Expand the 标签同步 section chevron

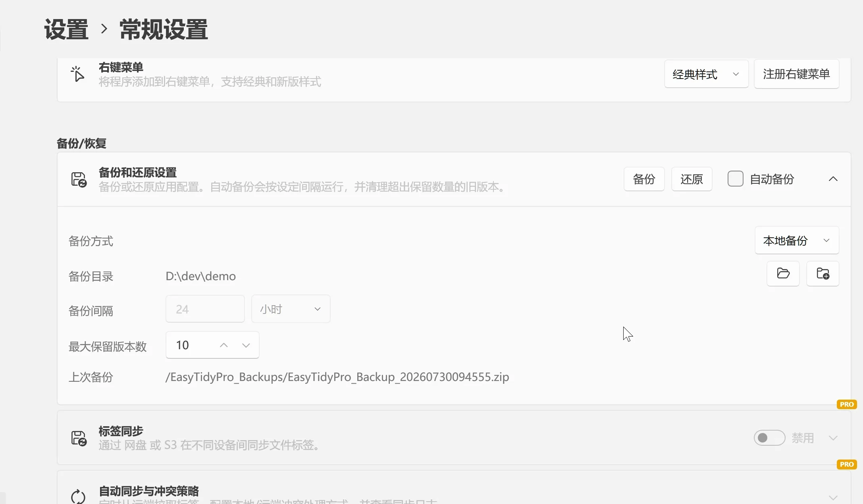click(833, 438)
